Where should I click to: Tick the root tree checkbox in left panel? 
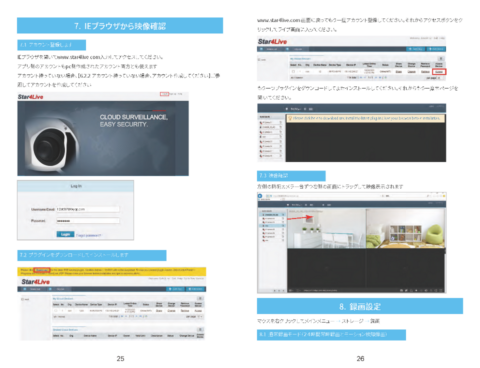coord(23,299)
